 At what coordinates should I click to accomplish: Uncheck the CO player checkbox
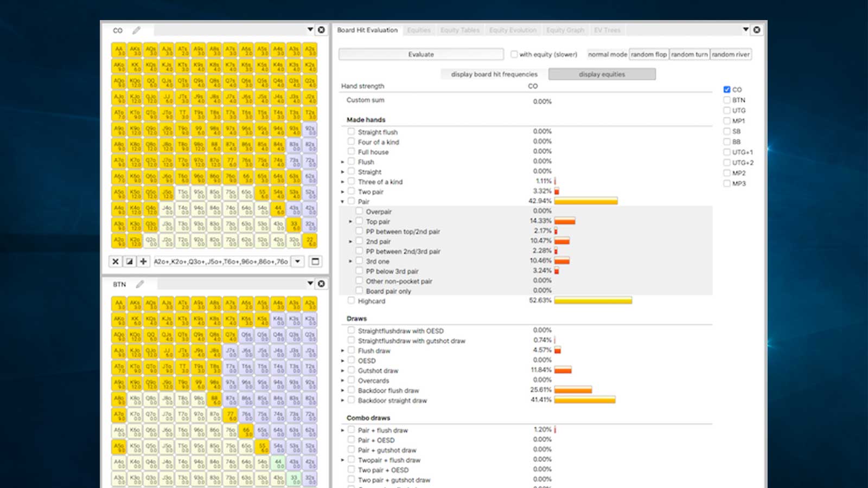pyautogui.click(x=727, y=89)
